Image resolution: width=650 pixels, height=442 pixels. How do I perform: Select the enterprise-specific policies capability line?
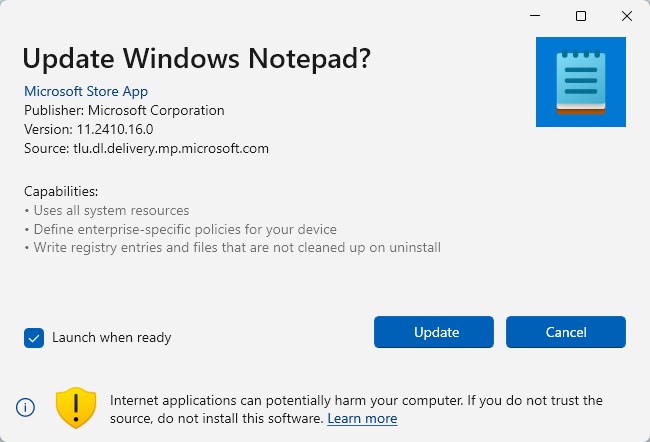pyautogui.click(x=183, y=229)
